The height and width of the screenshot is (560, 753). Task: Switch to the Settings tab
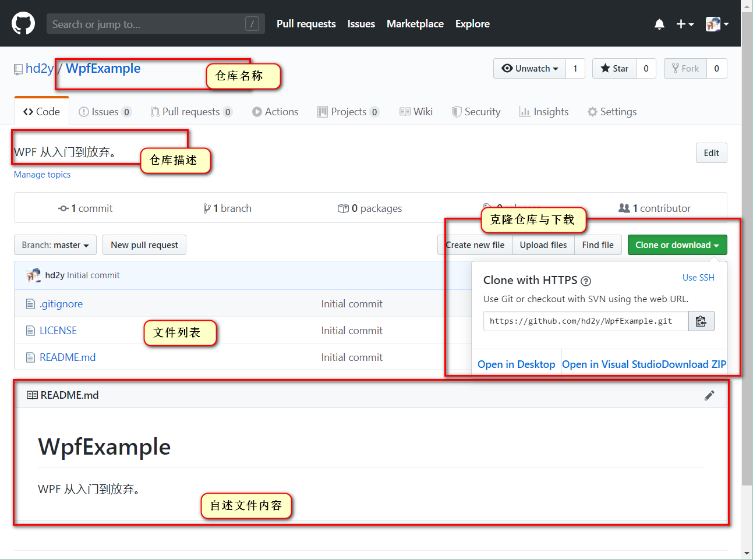(611, 112)
